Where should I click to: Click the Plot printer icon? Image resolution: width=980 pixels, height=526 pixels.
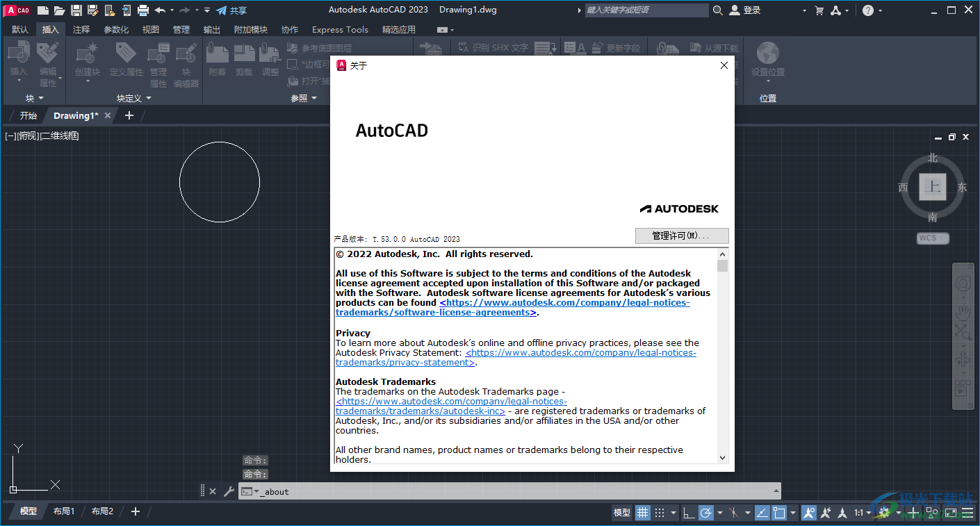coord(143,10)
